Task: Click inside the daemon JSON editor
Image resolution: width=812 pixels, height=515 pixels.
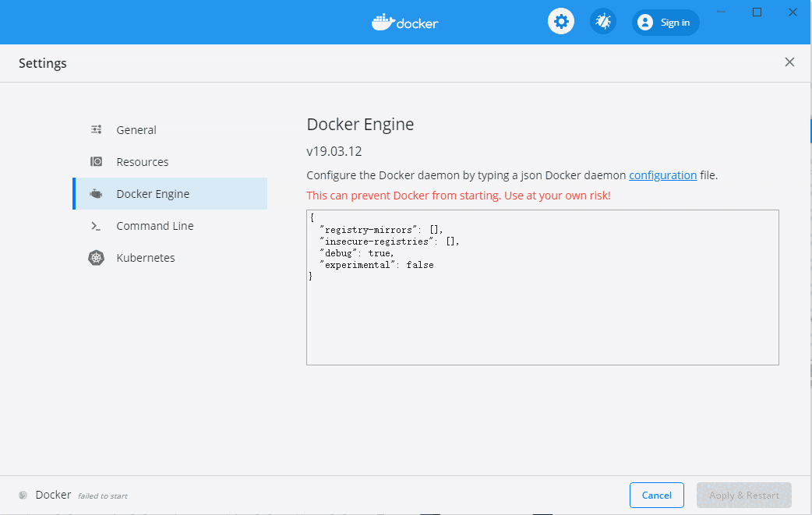Action: (542, 287)
